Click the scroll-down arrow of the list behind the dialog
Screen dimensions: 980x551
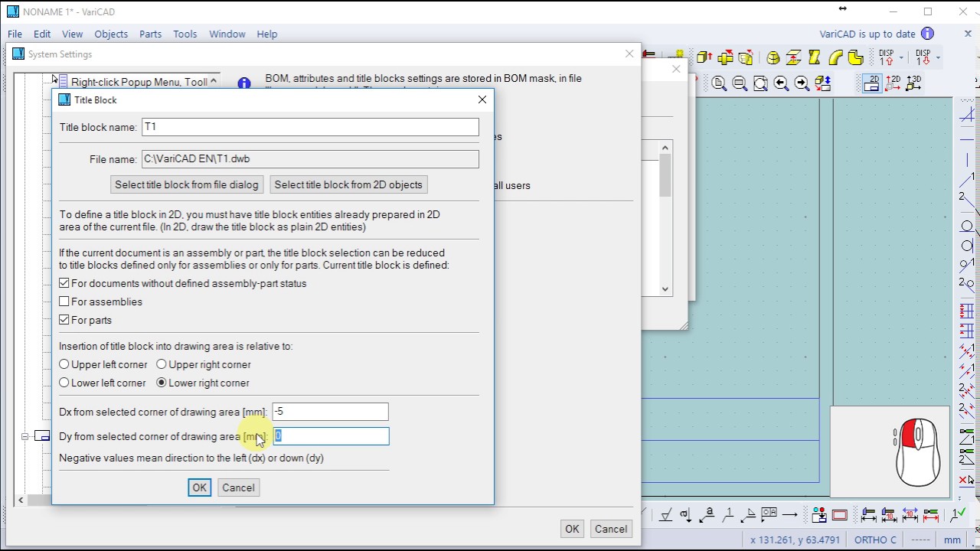coord(665,289)
